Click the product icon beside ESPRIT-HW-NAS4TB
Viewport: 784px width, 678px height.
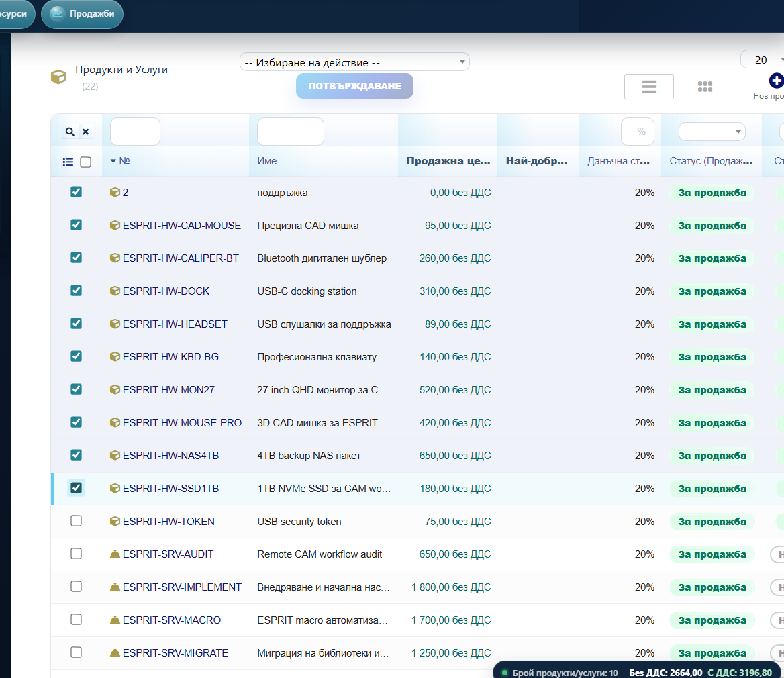click(x=115, y=456)
